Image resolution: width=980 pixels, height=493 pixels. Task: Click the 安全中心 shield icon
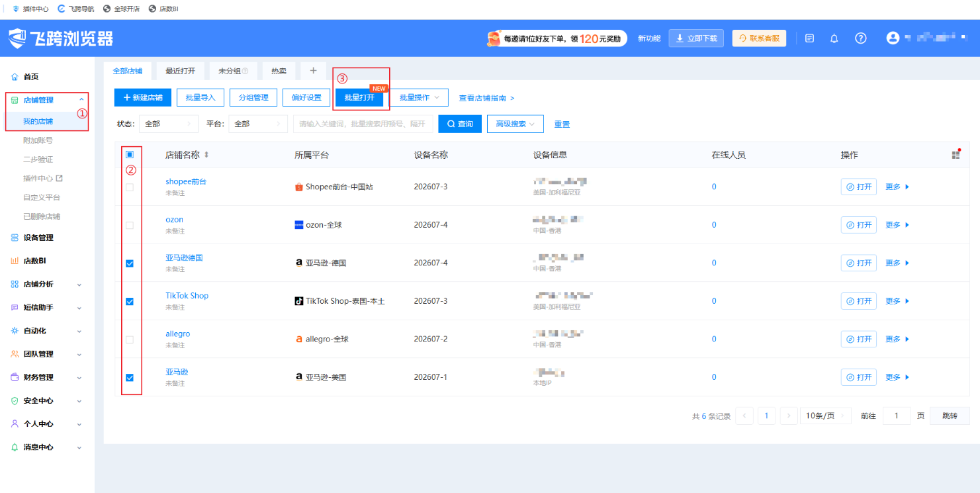[15, 401]
